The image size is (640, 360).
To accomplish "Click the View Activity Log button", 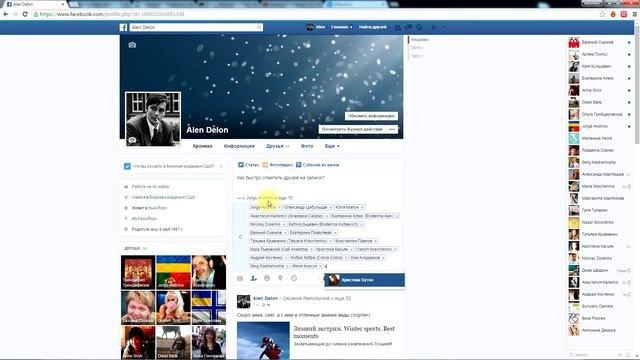I will tap(352, 129).
